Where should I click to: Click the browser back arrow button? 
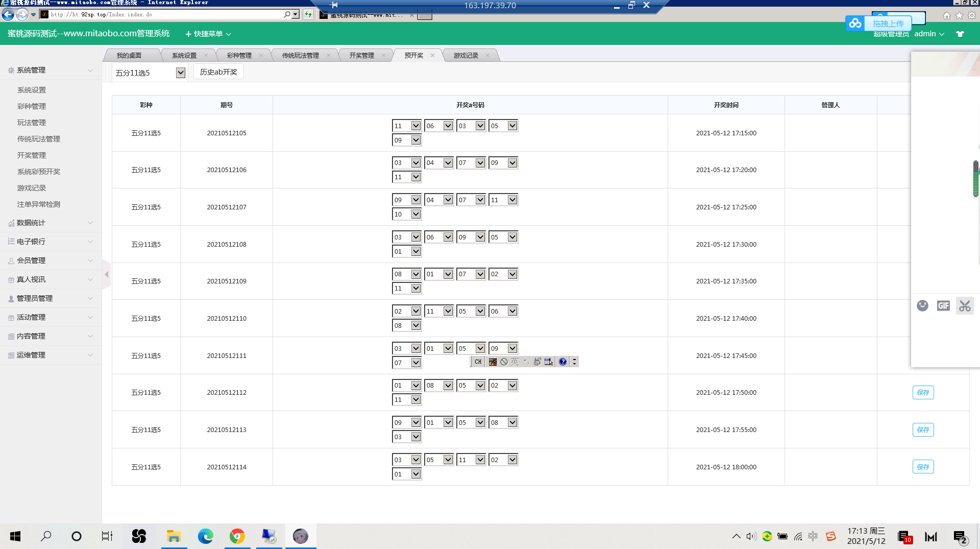8,15
